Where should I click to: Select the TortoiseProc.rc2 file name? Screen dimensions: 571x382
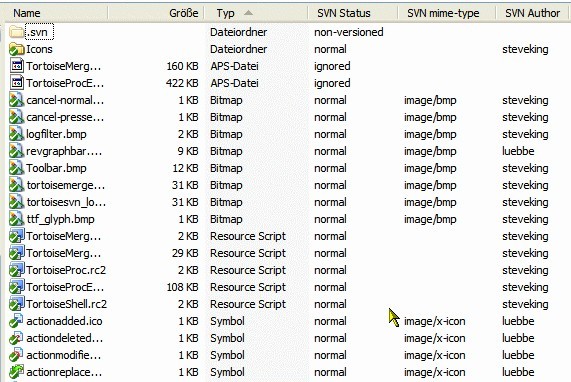(66, 270)
